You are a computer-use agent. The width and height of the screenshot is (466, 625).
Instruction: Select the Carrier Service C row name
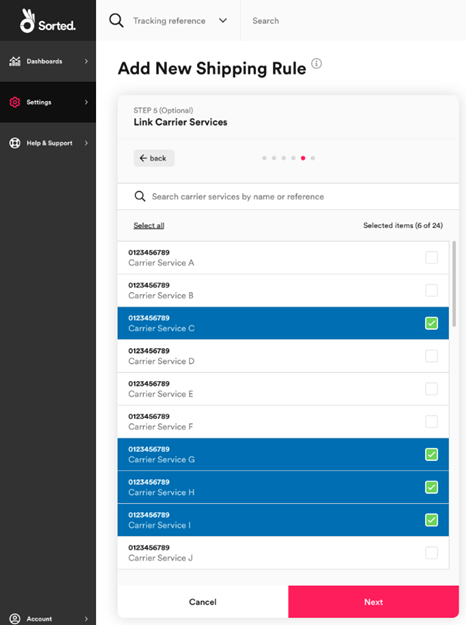(x=161, y=328)
